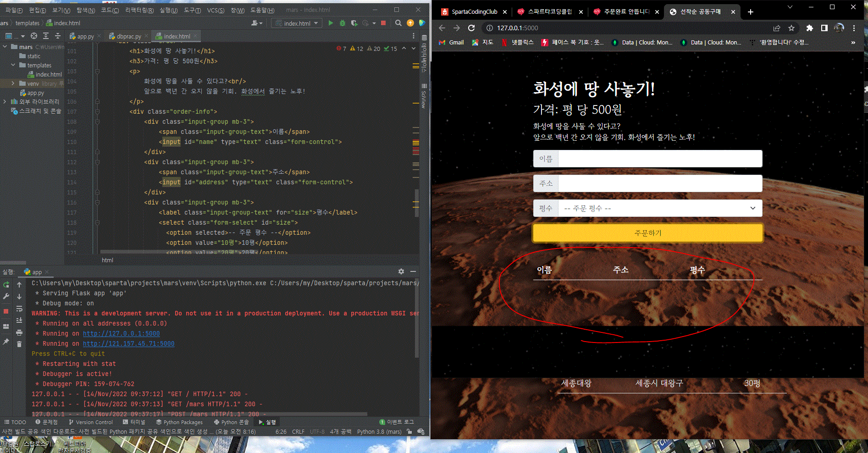Stop process with the red square in the Run panel
This screenshot has height=453, width=868.
point(6,311)
